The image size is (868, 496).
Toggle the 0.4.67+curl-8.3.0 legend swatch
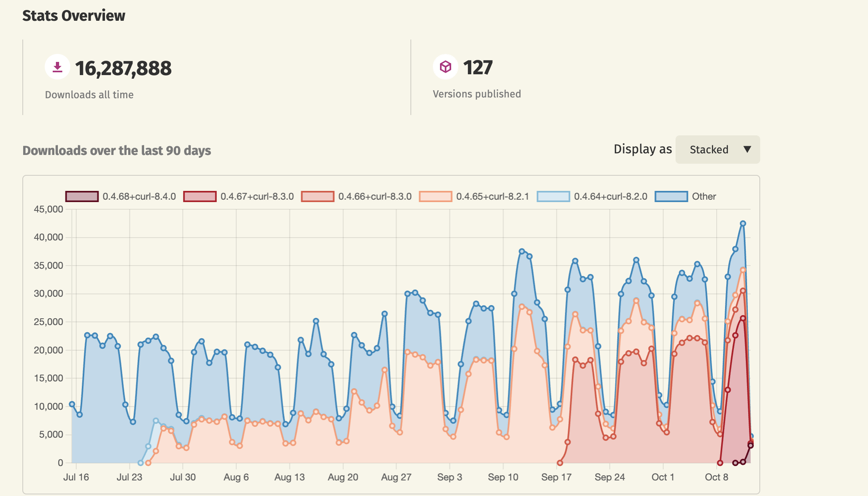(200, 196)
